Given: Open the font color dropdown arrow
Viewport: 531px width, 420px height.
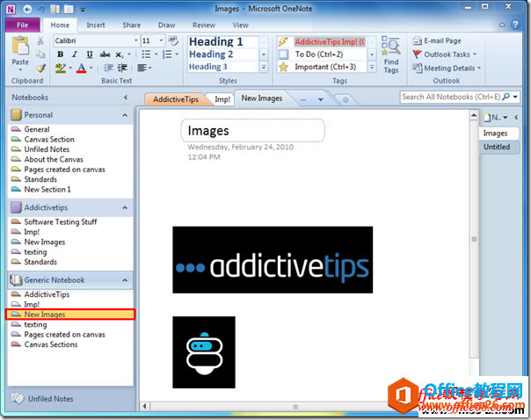Looking at the screenshot, I should 91,68.
